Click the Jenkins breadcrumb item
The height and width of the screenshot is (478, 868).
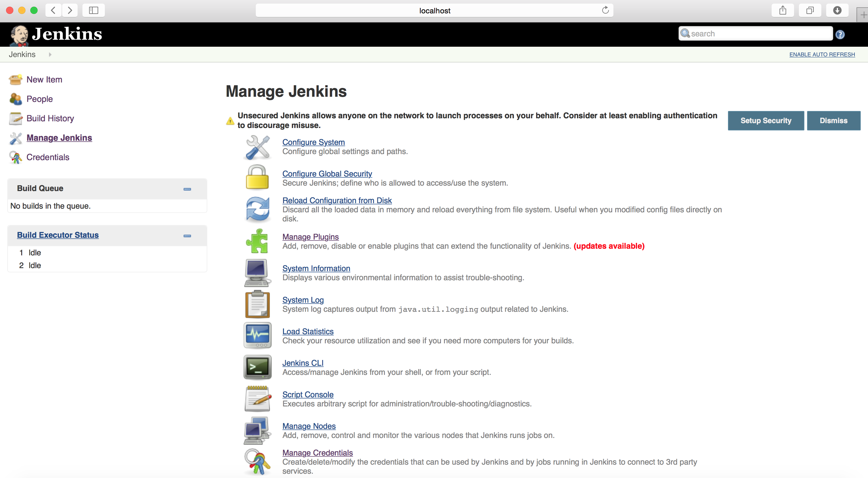[22, 54]
